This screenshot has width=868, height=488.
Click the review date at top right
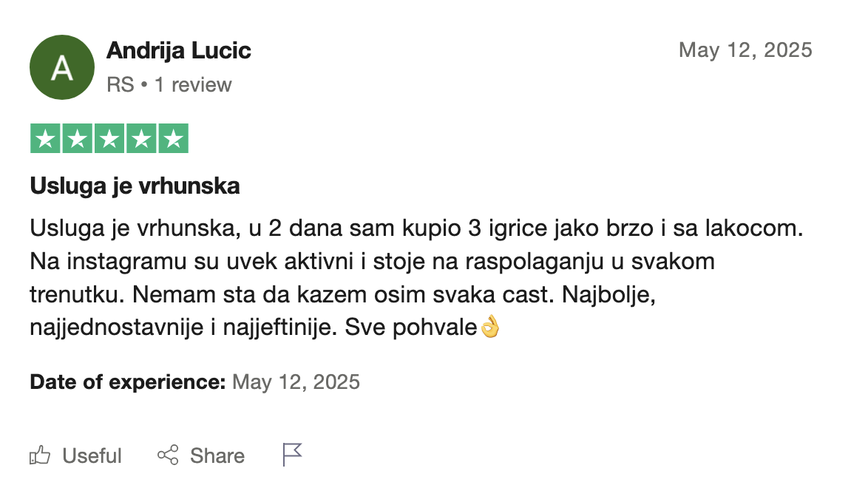[x=745, y=50]
